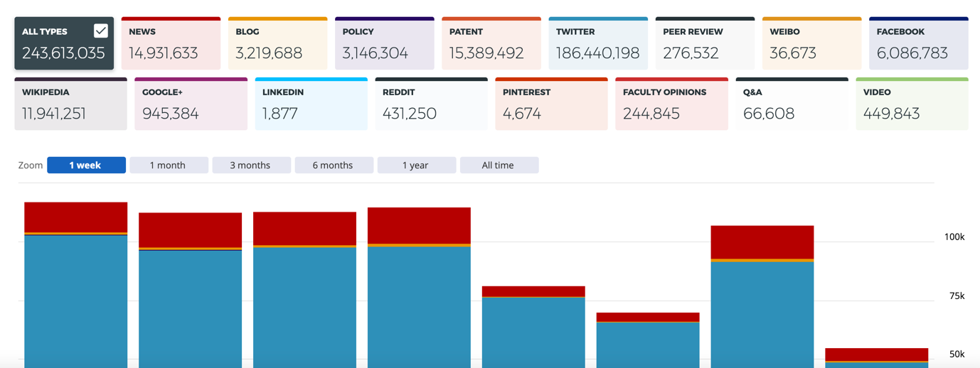Filter by Wikipedia mentions
Screen dimensions: 980x368
(x=70, y=104)
